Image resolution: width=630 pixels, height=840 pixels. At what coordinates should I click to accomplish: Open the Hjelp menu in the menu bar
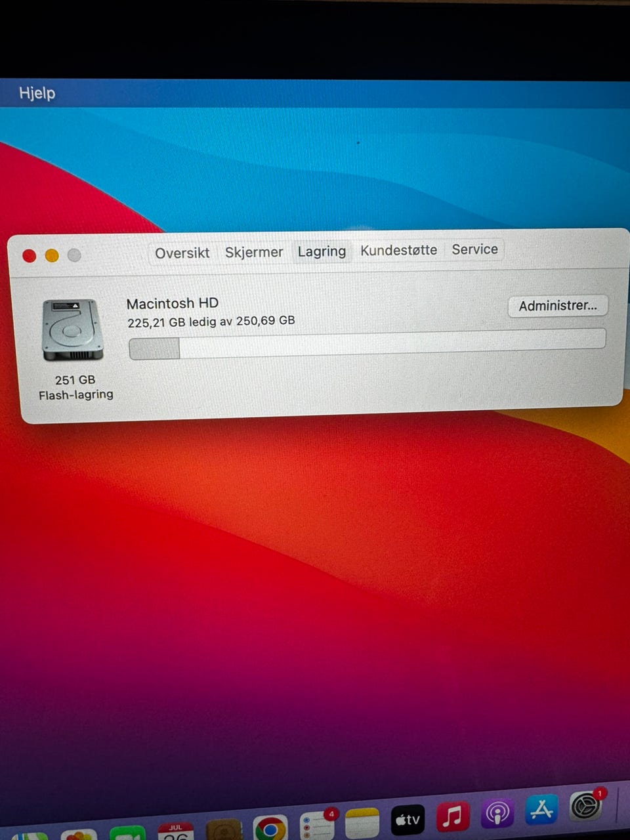point(37,93)
